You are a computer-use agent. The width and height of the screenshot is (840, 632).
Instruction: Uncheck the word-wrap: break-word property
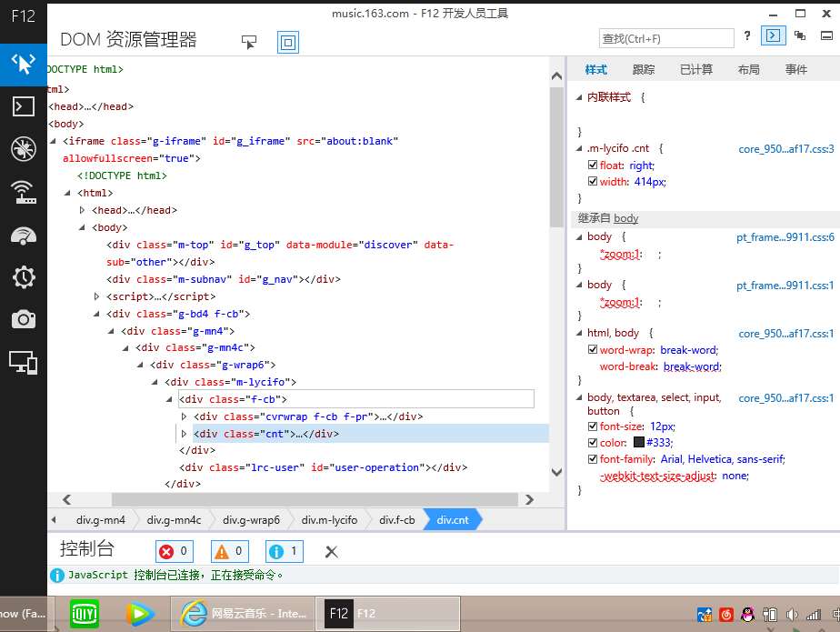pos(593,349)
